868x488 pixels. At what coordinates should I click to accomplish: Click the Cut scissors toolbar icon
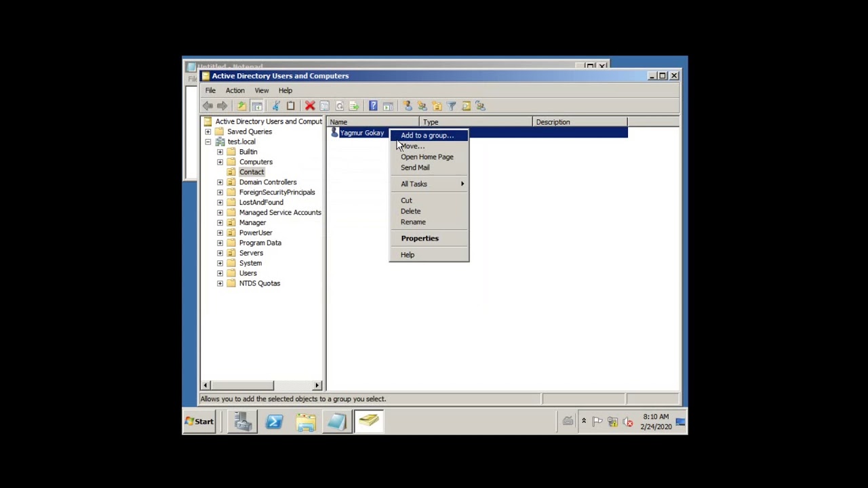(276, 106)
